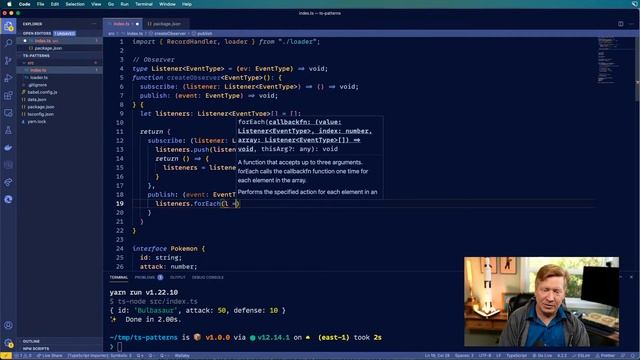Open the View menu
The height and width of the screenshot is (360, 640).
pos(96,4)
